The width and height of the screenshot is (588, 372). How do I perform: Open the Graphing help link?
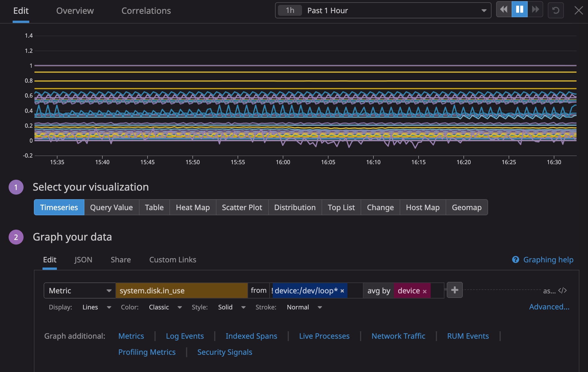(x=548, y=260)
